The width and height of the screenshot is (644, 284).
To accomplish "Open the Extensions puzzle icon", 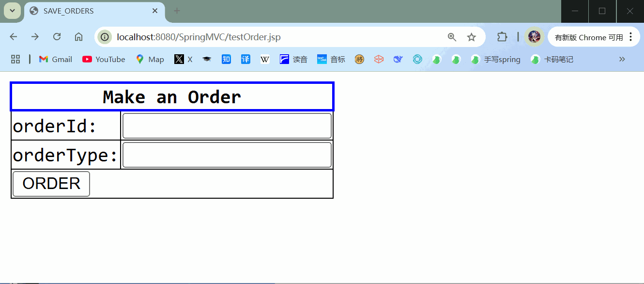I will (502, 37).
